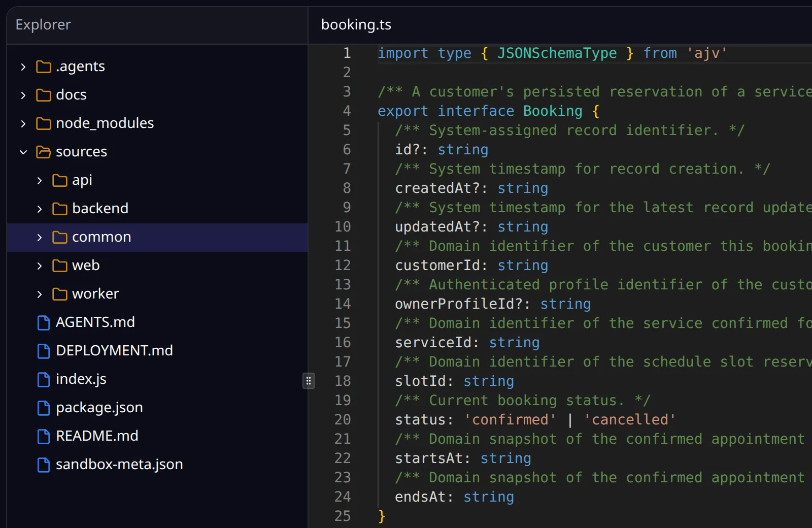Click the node_modules folder icon

[44, 123]
